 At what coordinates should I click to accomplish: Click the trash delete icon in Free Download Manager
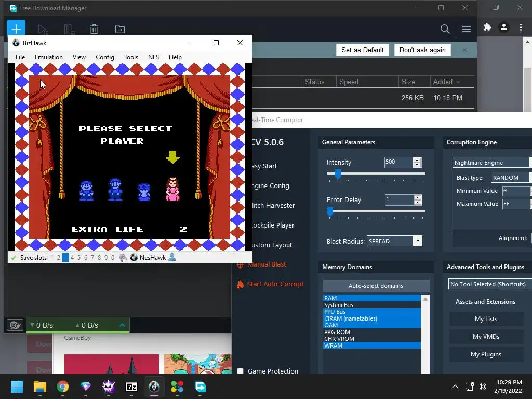(x=94, y=29)
